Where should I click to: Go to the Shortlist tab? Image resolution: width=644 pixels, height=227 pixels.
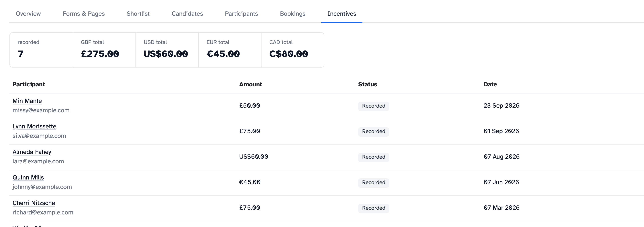pyautogui.click(x=138, y=14)
